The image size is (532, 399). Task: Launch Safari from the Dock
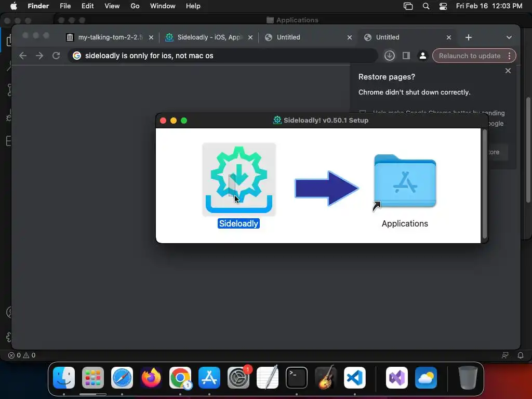(x=122, y=378)
